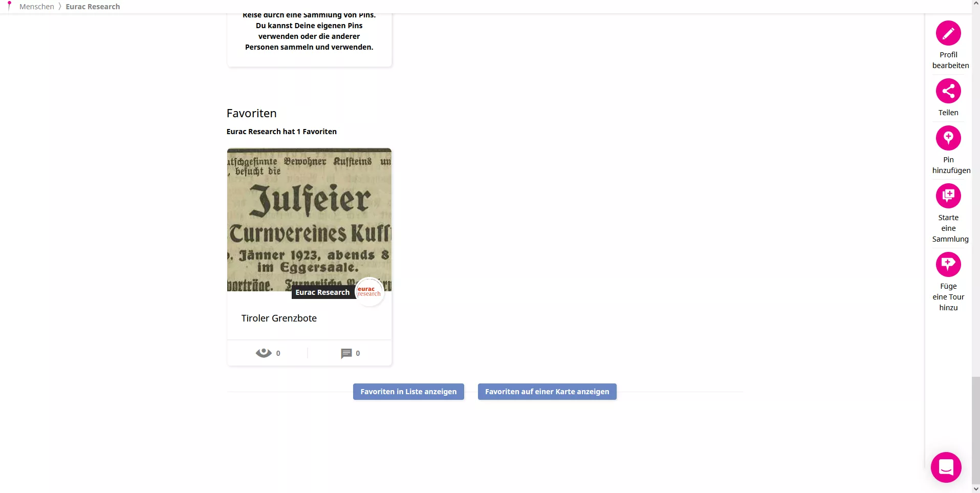Viewport: 980px width, 493px height.
Task: Open the Menschen breadcrumb link
Action: pos(37,7)
